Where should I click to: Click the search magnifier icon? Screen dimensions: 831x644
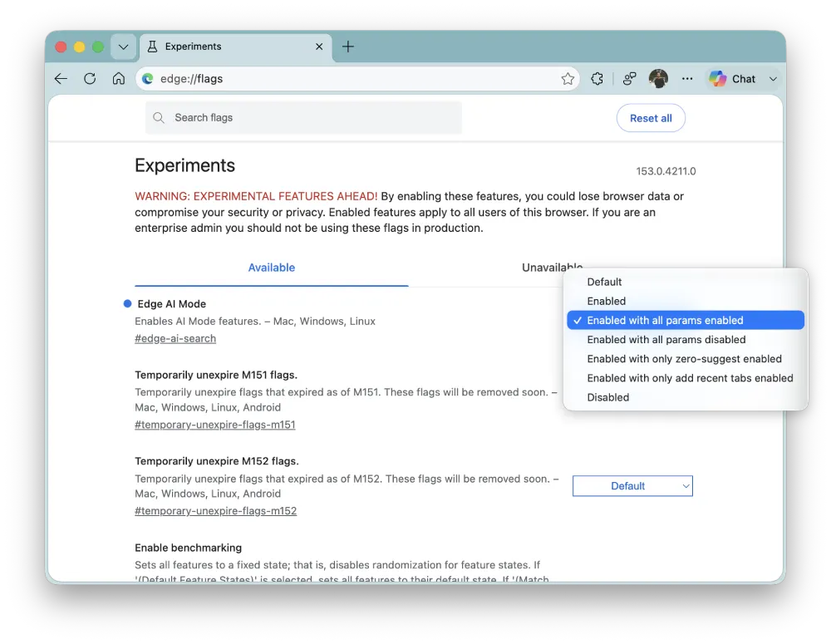pos(159,118)
